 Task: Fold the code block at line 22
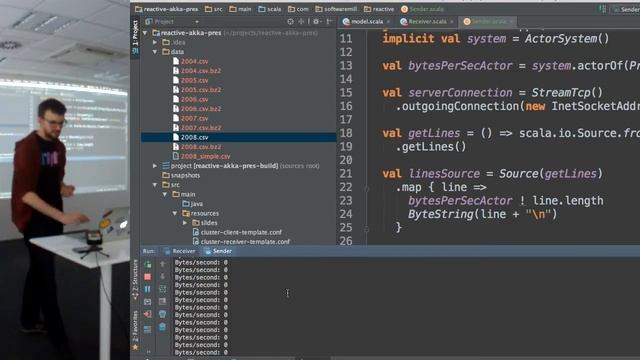[367, 188]
